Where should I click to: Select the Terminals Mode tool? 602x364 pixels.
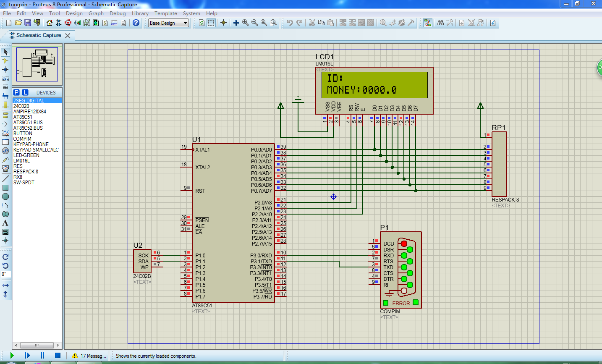click(5, 115)
